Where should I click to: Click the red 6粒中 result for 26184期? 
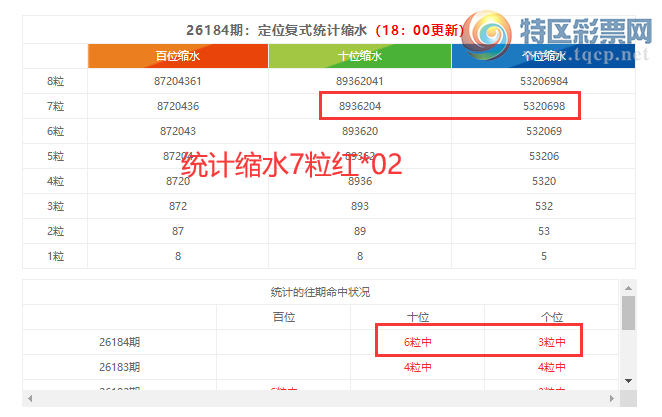tap(418, 342)
